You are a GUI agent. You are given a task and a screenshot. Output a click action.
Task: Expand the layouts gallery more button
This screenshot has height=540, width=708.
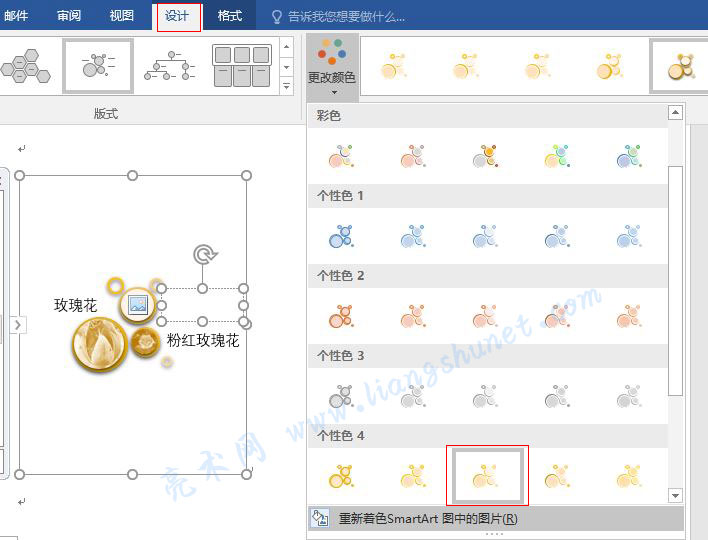point(286,86)
